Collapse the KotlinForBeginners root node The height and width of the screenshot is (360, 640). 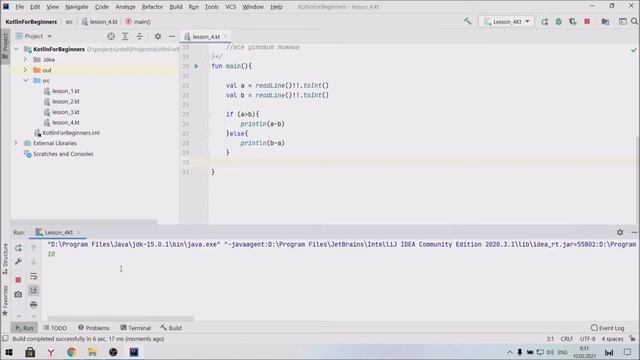coord(16,49)
